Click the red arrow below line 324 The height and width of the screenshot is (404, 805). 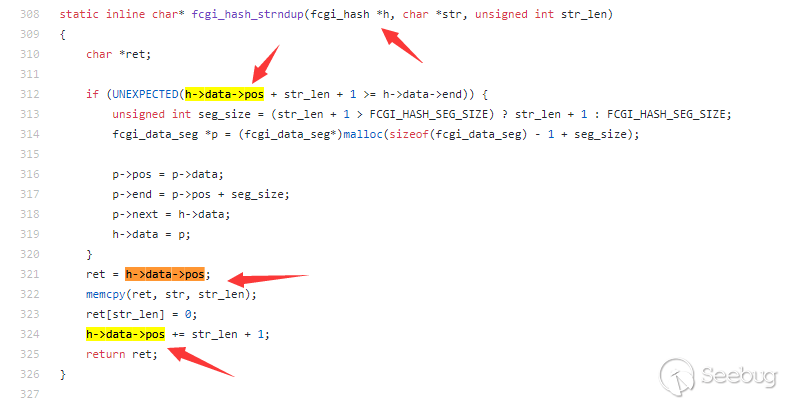[201, 361]
